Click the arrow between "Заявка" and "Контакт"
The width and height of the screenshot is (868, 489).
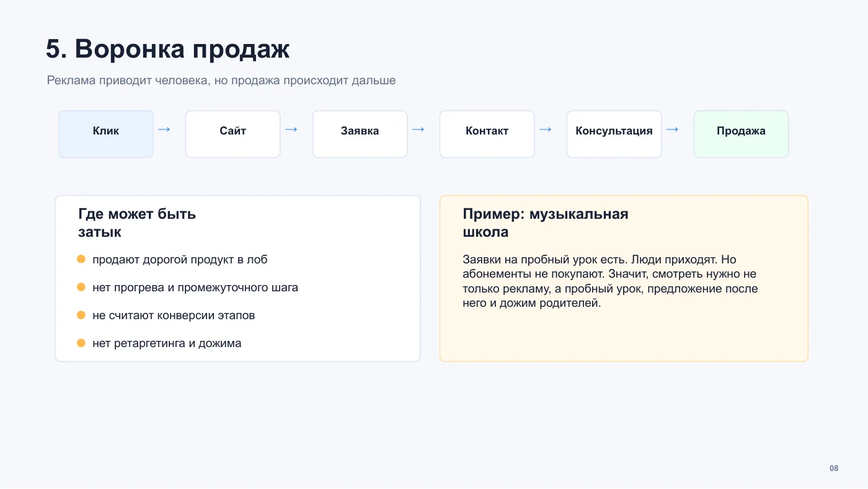click(x=418, y=130)
